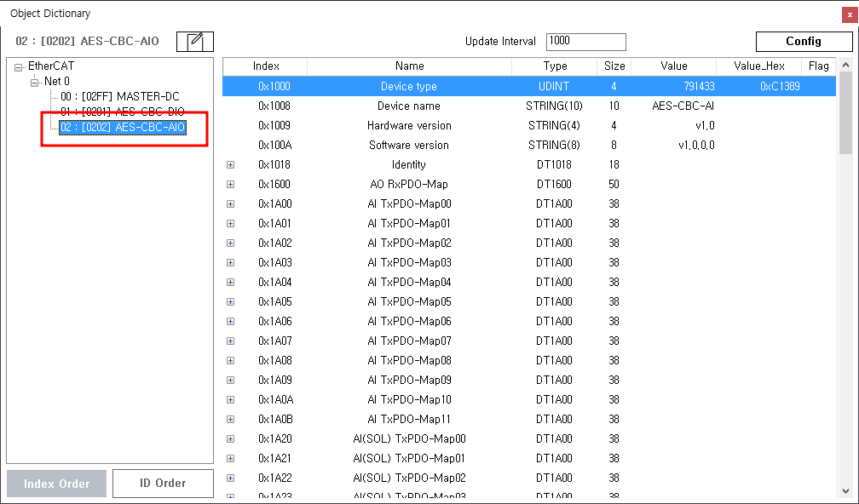Viewport: 859px width, 504px height.
Task: Expand the 0x1A0B AI TxPDO-Map11 entry
Action: tap(230, 420)
